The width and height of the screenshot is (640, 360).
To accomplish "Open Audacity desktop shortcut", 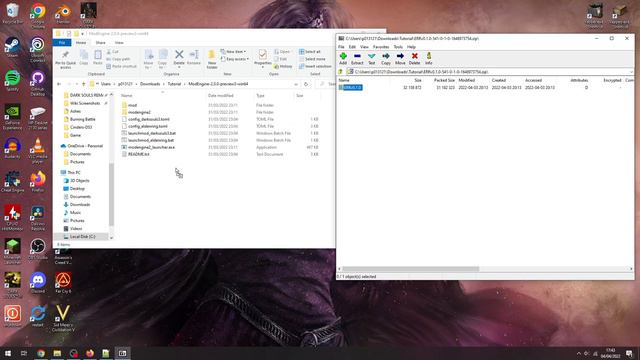I will point(12,148).
